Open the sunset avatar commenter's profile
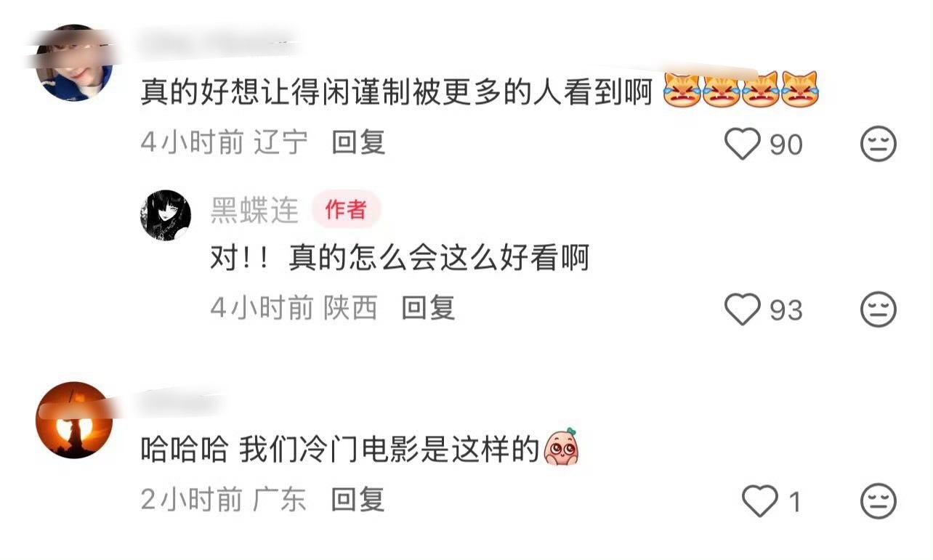Screen dimensions: 933x560 (x=74, y=420)
